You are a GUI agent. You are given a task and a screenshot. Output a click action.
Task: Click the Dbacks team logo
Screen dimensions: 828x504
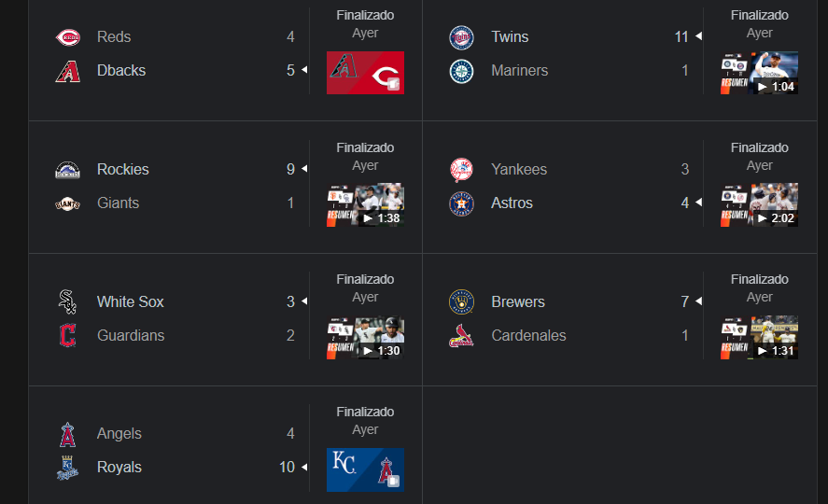pyautogui.click(x=68, y=71)
